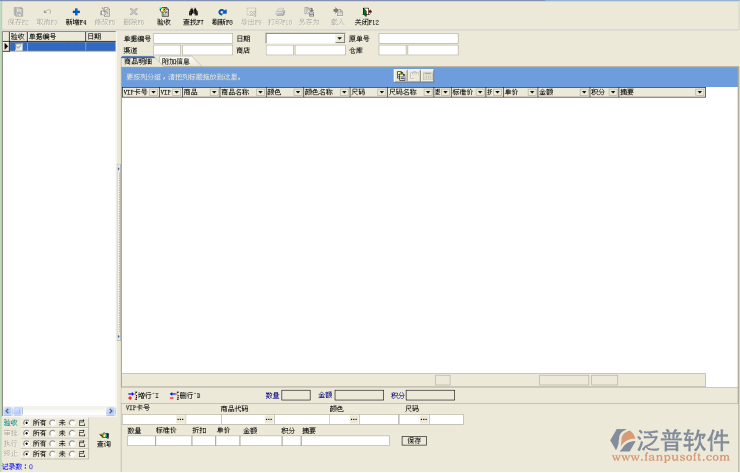The height and width of the screenshot is (473, 740).
Task: Switch to the 商品明细 tab
Action: click(x=138, y=62)
